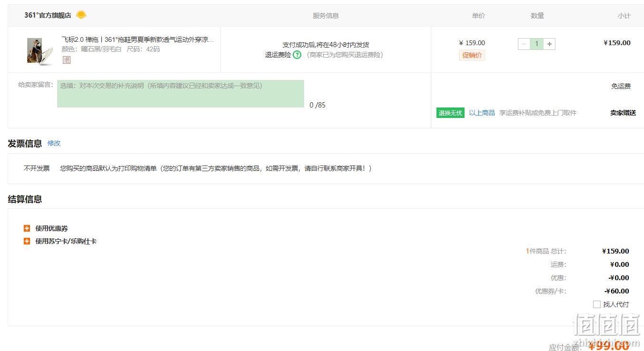Click the 享运费补贴或免费上门取件 text
This screenshot has height=351, width=644.
(x=538, y=113)
